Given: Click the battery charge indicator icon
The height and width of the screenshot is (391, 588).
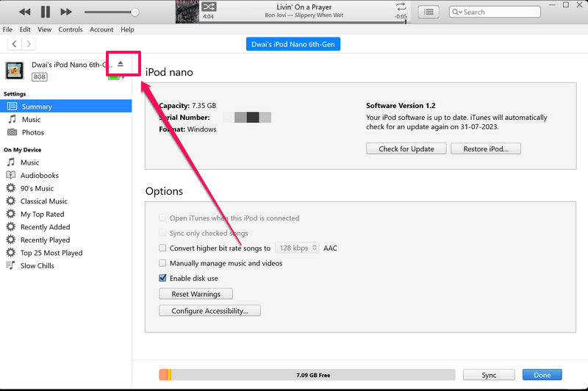Looking at the screenshot, I should (114, 78).
